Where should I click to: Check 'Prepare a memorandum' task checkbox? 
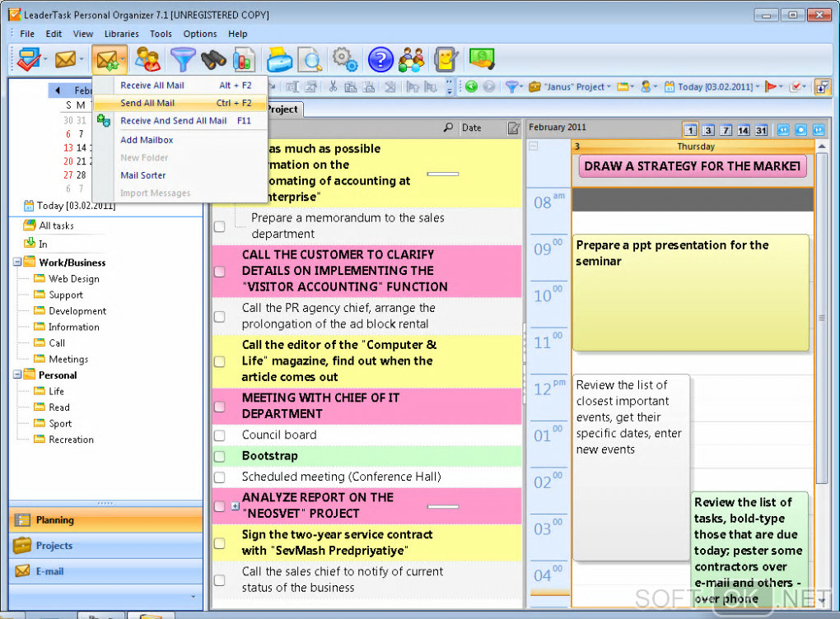(220, 226)
